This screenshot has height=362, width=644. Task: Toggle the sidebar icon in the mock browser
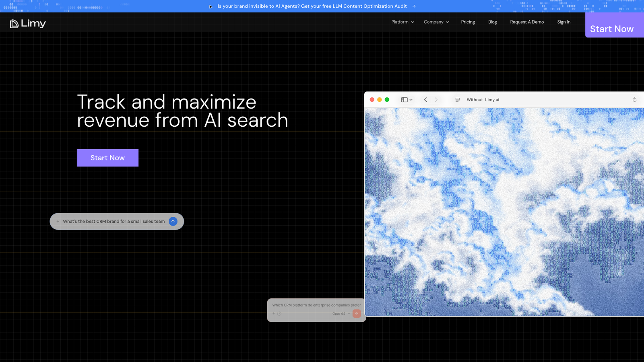point(404,100)
